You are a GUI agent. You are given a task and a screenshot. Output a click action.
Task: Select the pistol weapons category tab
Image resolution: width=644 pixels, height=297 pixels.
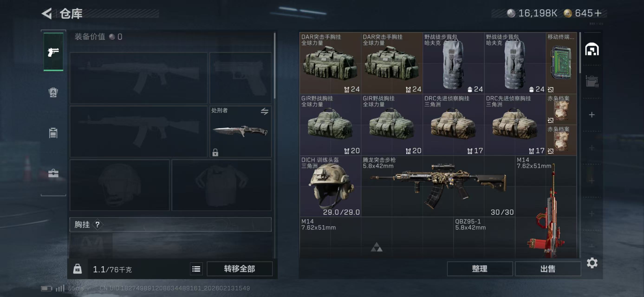click(53, 52)
